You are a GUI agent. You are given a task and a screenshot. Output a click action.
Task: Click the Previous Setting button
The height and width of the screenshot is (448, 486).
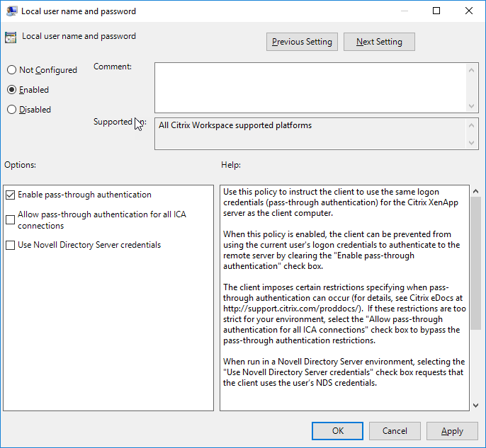pos(302,42)
